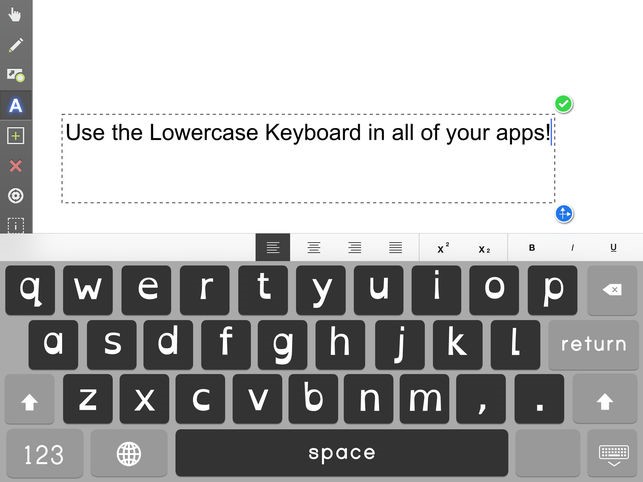
Task: Tap the return key
Action: coord(593,344)
